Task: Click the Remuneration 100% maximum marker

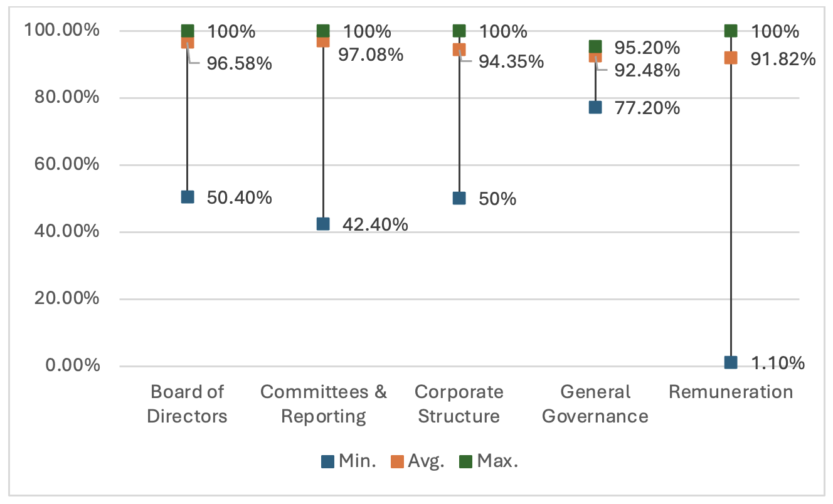Action: (x=731, y=31)
